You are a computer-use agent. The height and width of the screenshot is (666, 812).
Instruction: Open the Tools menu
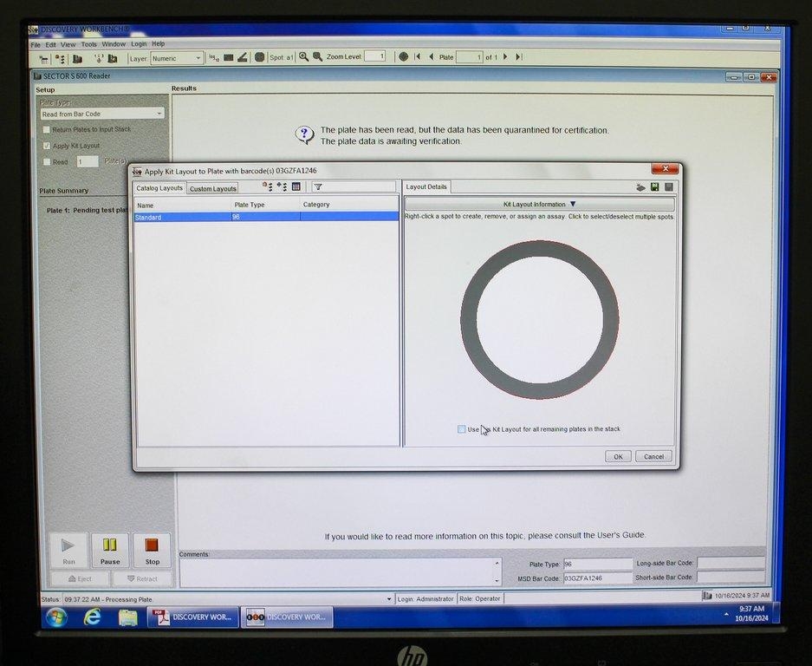click(89, 44)
